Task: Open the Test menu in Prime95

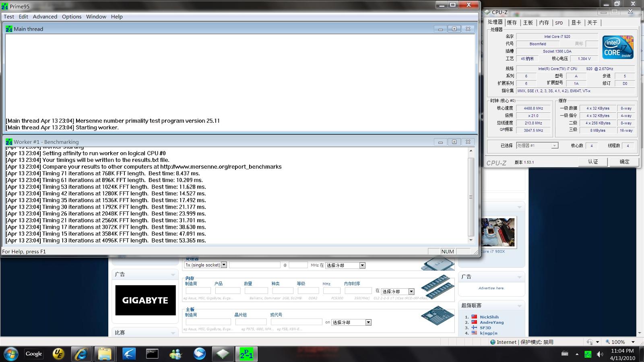Action: [x=9, y=17]
